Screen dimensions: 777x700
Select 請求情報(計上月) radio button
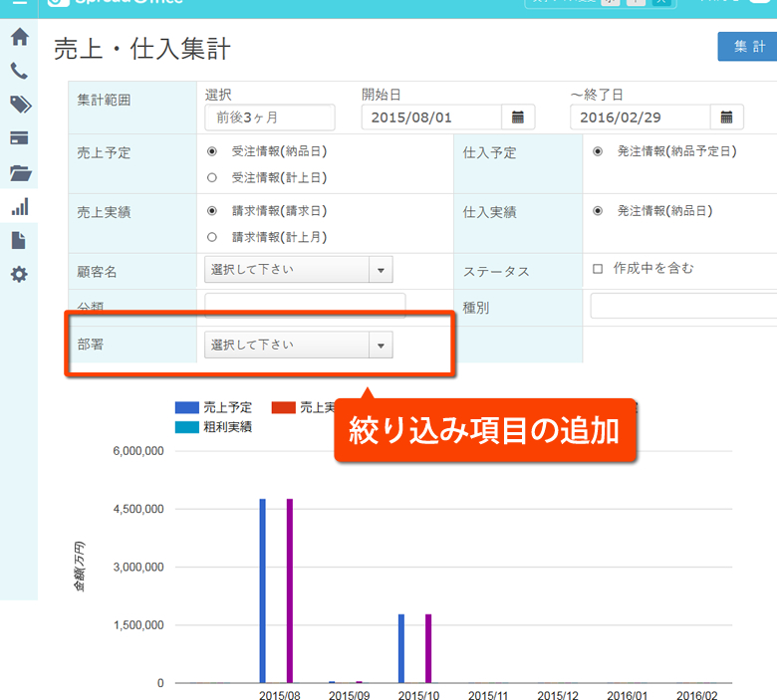(x=212, y=237)
